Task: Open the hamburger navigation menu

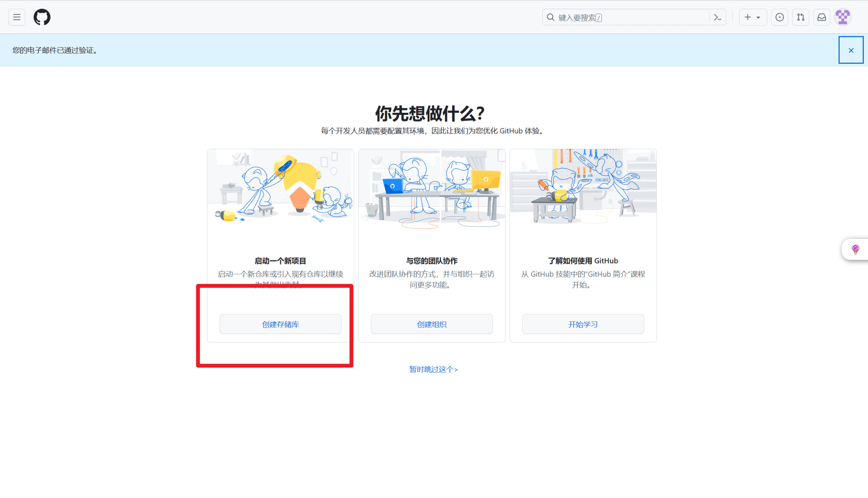Action: coord(17,17)
